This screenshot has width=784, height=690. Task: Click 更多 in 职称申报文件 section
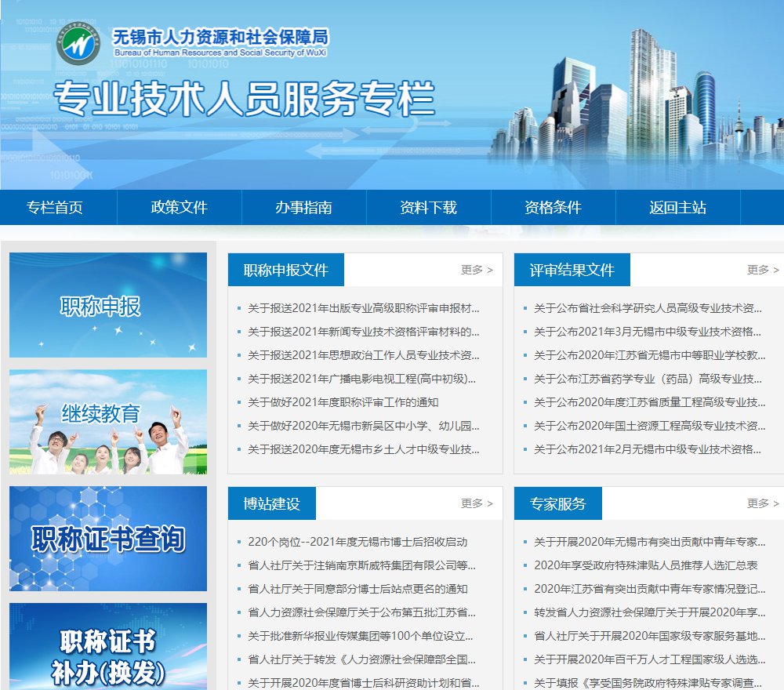[x=477, y=270]
